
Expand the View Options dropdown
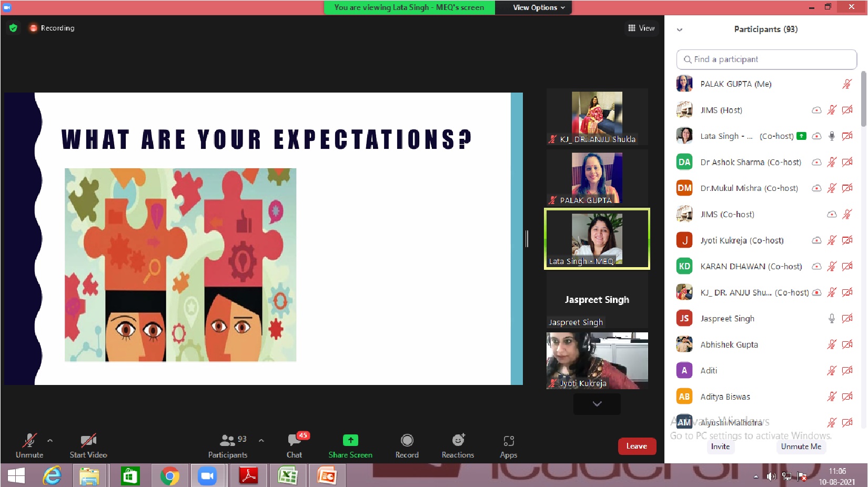tap(539, 7)
